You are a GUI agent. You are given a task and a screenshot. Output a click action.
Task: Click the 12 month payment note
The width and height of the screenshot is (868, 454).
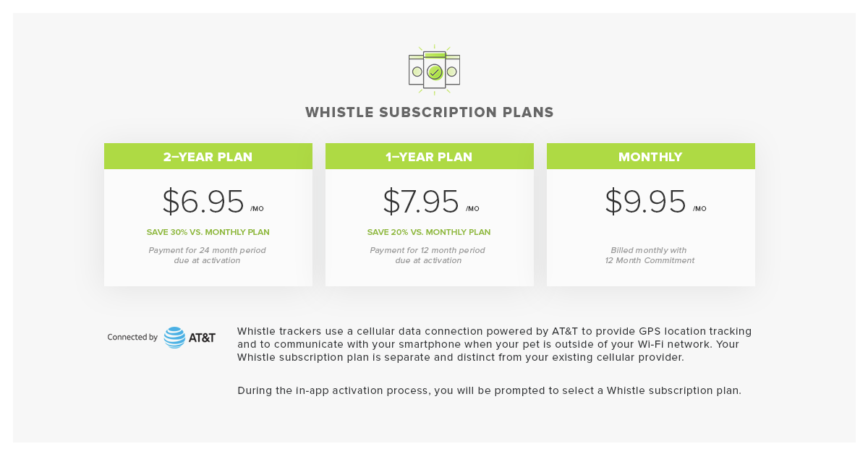coord(428,255)
